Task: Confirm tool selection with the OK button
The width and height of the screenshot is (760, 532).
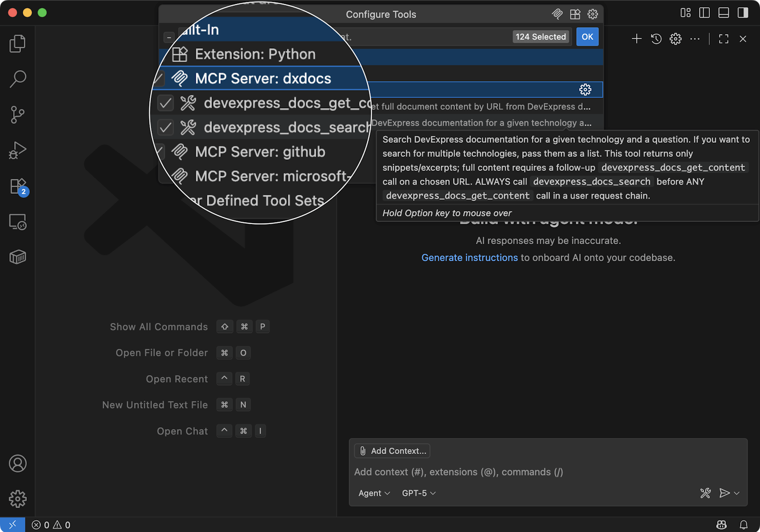Action: point(588,37)
